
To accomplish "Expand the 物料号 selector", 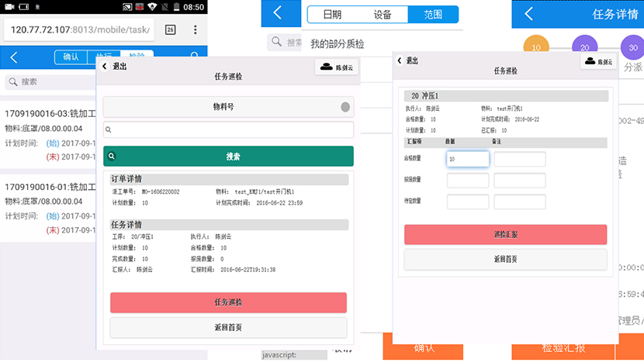I will pos(223,107).
